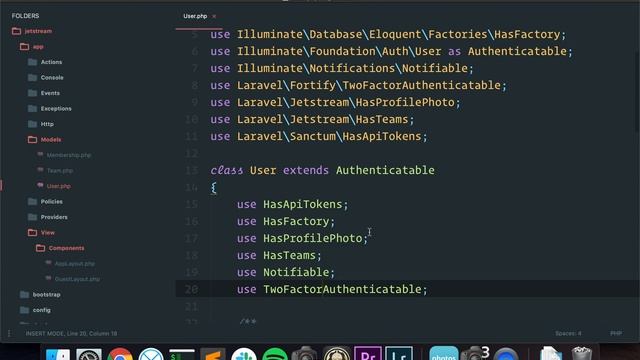Open Finder from the Dock
This screenshot has width=640, height=360.
tap(58, 354)
